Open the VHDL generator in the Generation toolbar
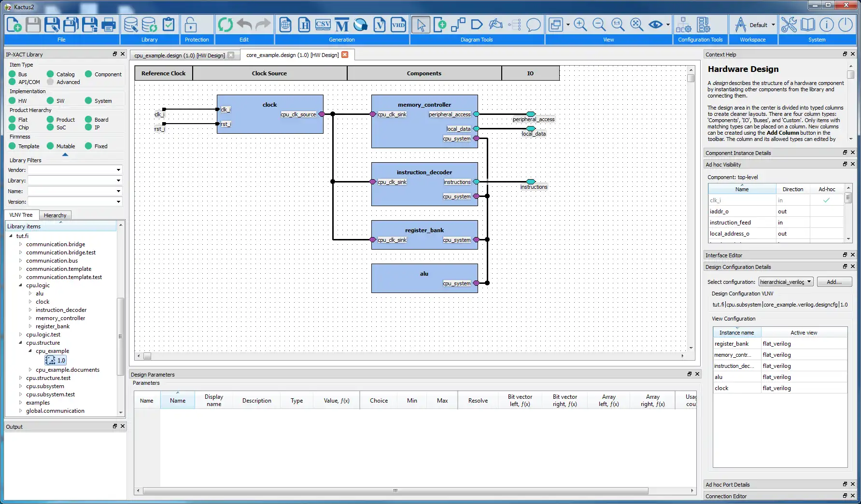The height and width of the screenshot is (504, 861). [x=398, y=24]
